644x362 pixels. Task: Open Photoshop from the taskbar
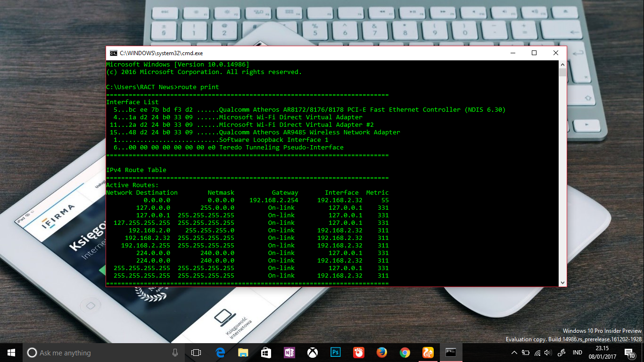[335, 353]
